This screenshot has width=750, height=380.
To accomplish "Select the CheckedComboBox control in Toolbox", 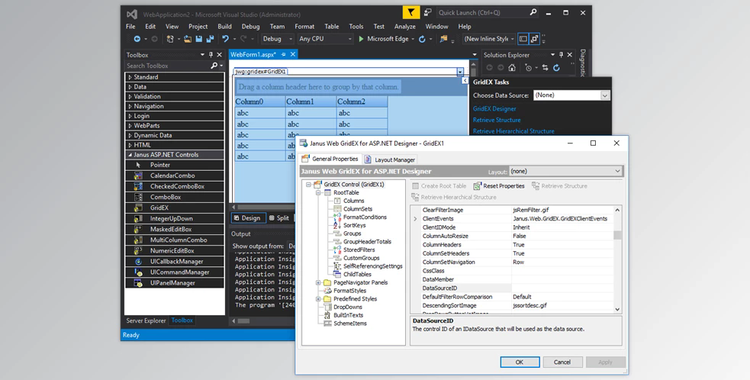I will pos(175,186).
